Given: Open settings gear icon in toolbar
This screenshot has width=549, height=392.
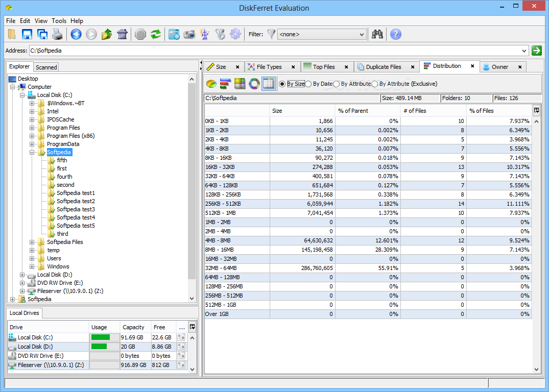Looking at the screenshot, I should click(x=235, y=34).
